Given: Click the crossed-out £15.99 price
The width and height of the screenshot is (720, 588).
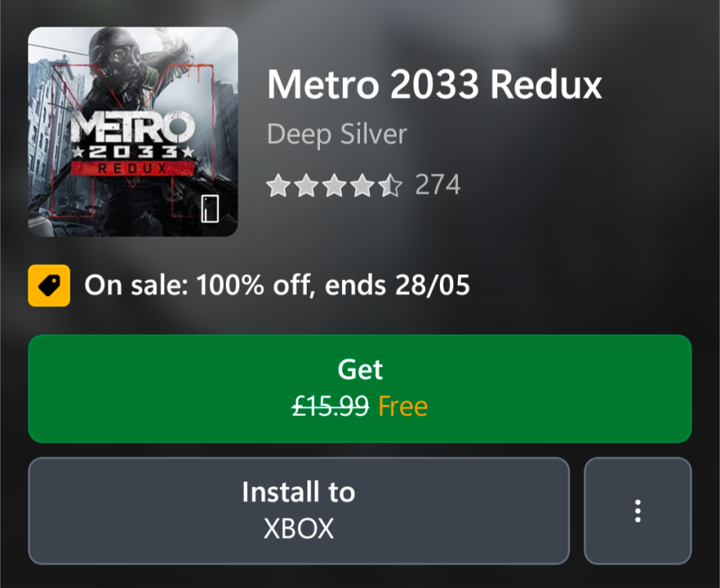Looking at the screenshot, I should click(329, 406).
